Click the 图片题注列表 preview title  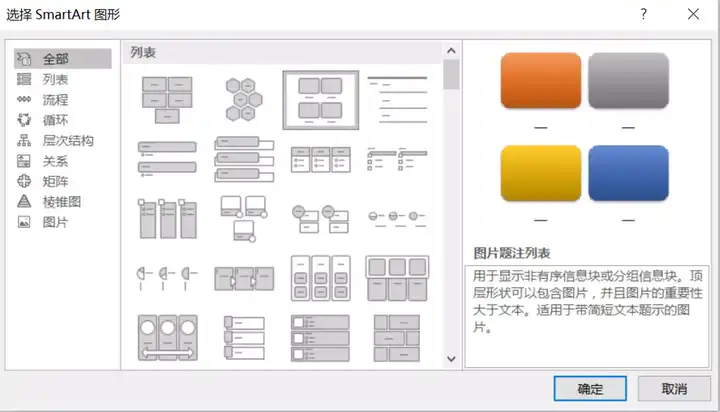click(512, 253)
